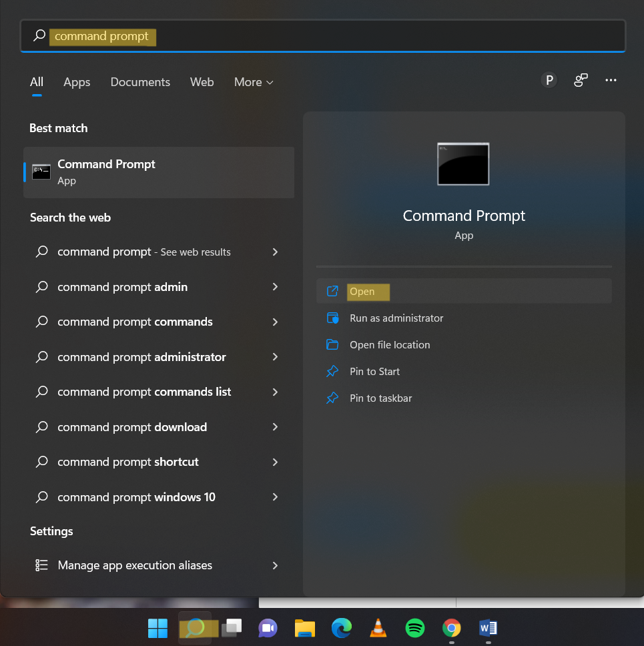Expand Manage app execution aliases chevron
The height and width of the screenshot is (646, 644).
click(x=275, y=565)
